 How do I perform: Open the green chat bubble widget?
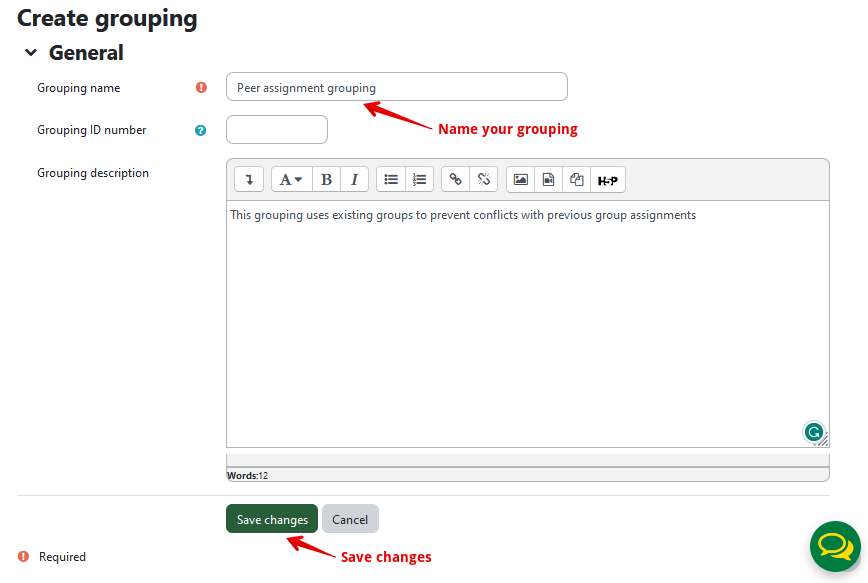click(x=834, y=547)
